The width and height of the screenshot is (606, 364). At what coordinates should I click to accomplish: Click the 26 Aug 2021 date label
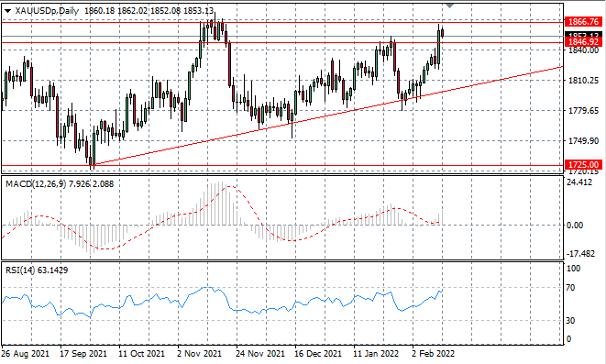pyautogui.click(x=26, y=354)
